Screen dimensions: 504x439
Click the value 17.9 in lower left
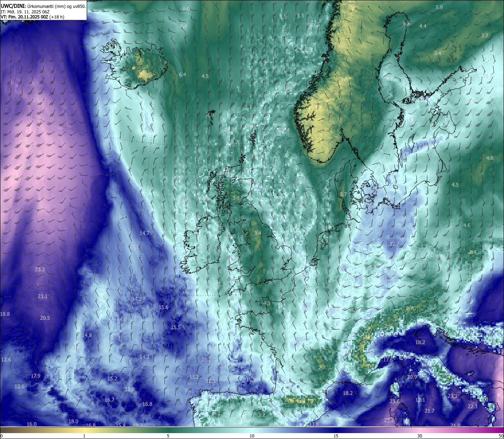click(x=35, y=376)
